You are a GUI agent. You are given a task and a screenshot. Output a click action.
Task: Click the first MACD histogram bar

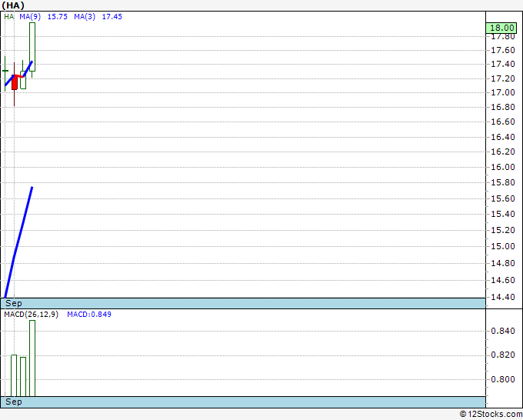click(14, 375)
